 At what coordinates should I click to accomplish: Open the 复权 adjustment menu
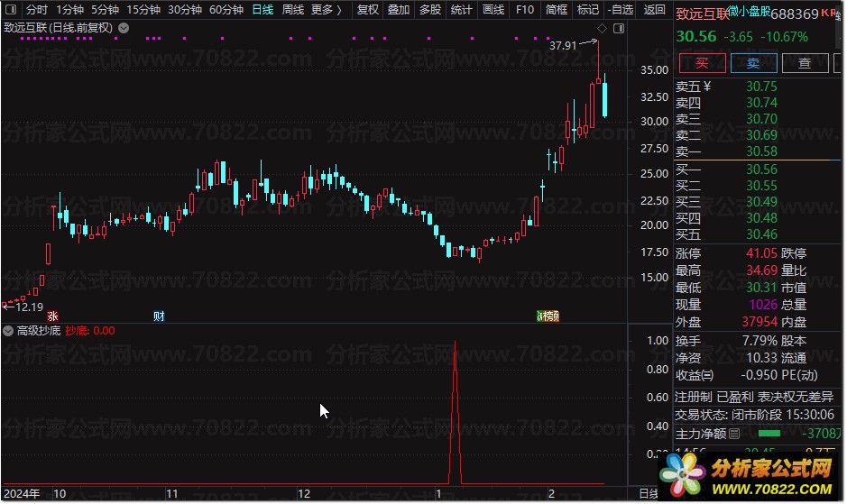(368, 10)
